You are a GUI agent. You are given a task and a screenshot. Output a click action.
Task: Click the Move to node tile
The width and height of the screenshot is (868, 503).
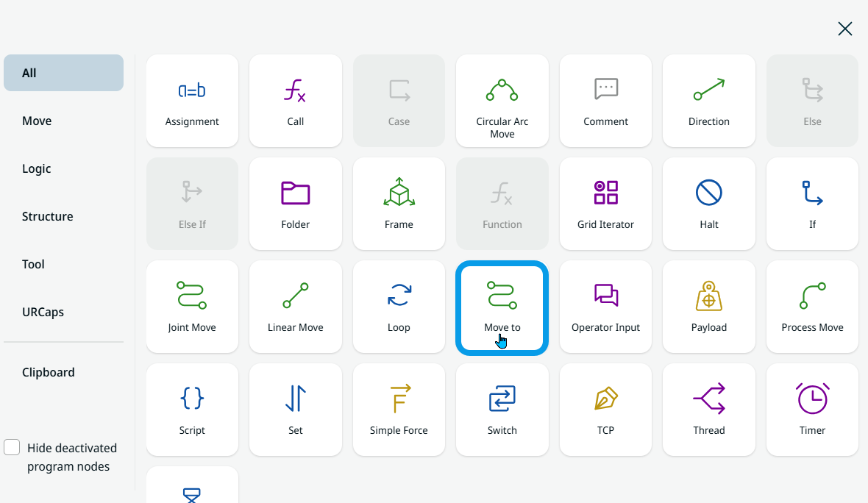click(502, 307)
